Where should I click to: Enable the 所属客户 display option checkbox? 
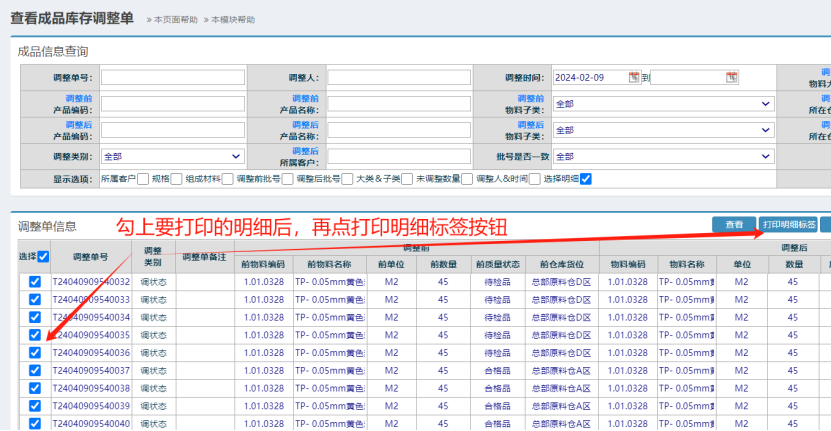(143, 179)
